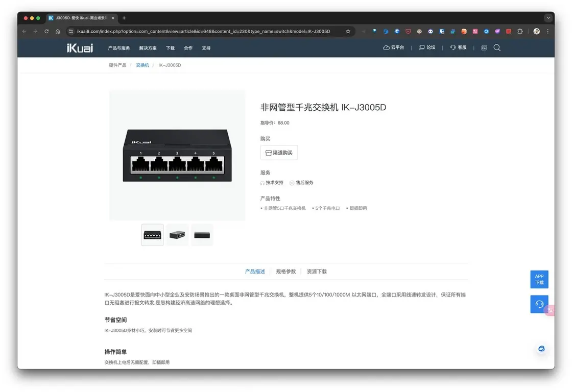This screenshot has width=572, height=392.
Task: Go back using the browser back arrow
Action: pos(25,31)
